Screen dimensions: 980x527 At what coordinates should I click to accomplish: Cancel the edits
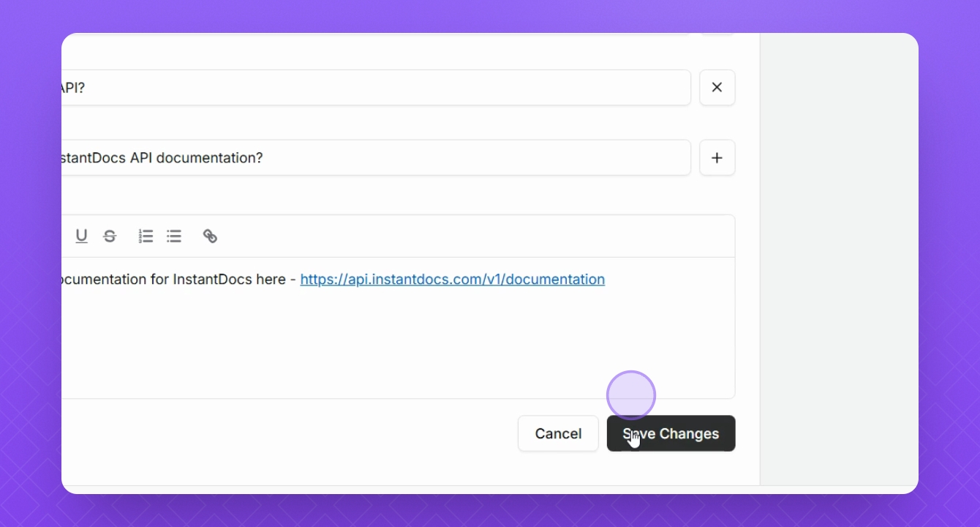coord(558,433)
